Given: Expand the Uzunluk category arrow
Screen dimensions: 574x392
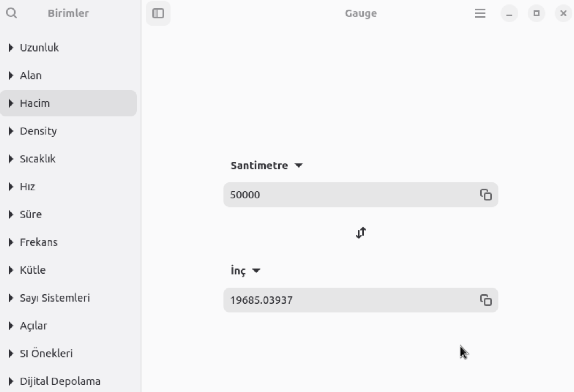Looking at the screenshot, I should coord(11,48).
